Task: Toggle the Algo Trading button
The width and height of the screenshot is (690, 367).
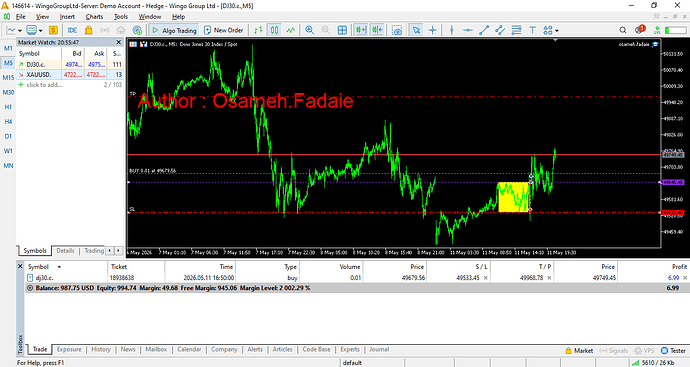Action: tap(174, 30)
